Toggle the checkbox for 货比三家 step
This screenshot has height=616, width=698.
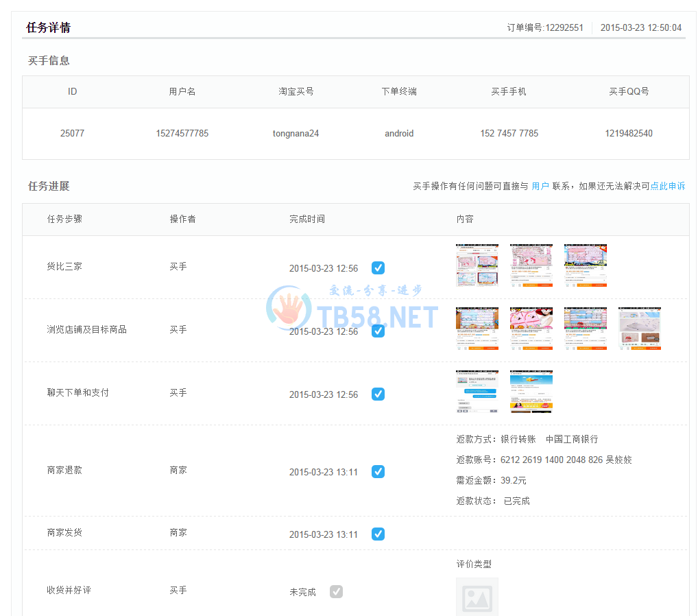[x=378, y=268]
